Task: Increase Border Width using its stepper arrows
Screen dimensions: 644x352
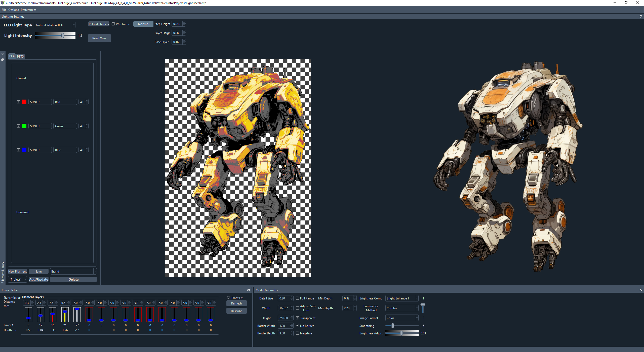Action: tap(292, 324)
